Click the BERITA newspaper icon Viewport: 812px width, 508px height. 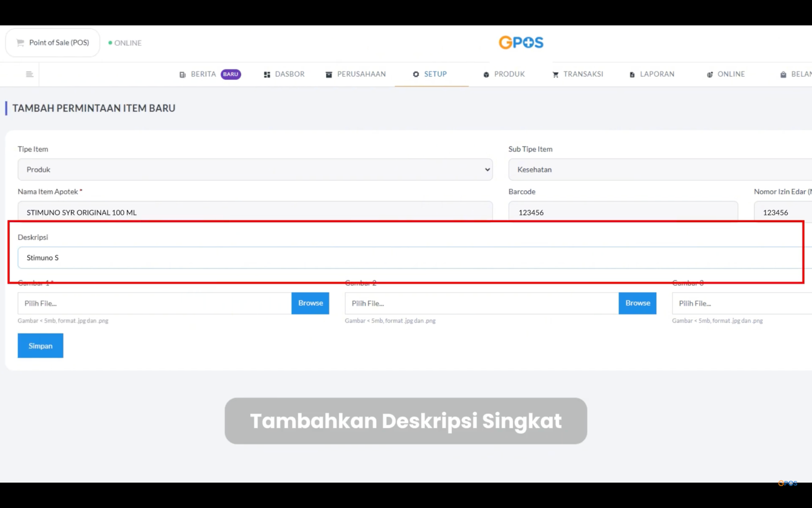point(183,75)
